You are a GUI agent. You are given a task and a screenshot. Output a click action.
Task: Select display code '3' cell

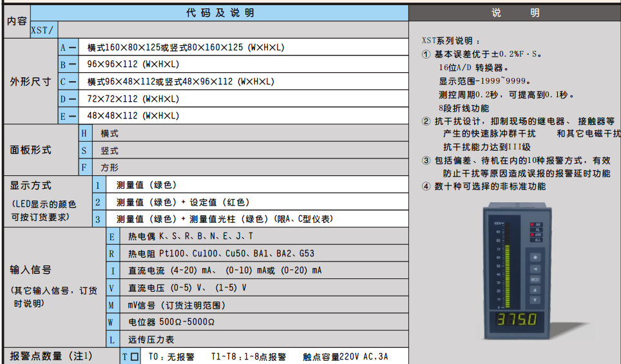[99, 219]
